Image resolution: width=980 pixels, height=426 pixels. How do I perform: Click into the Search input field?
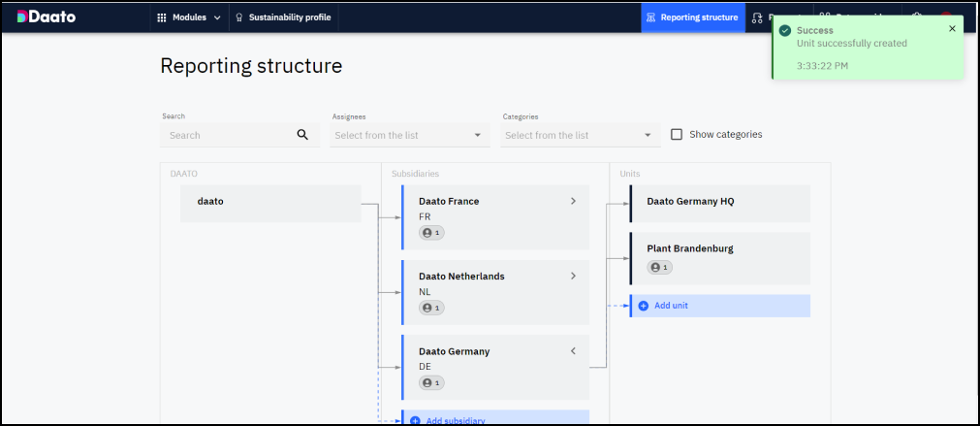coord(229,135)
